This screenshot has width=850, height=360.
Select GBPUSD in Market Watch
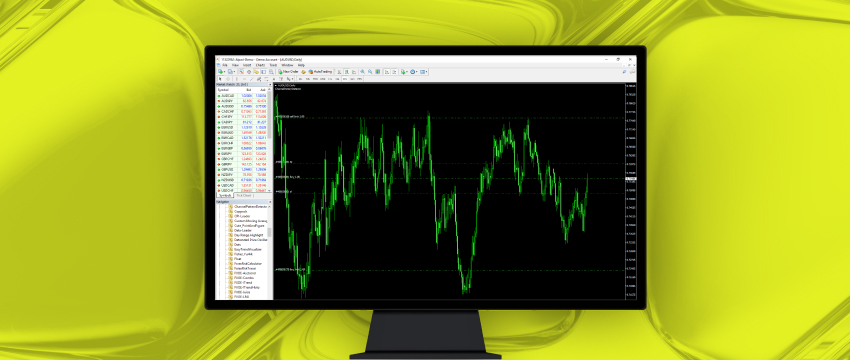pyautogui.click(x=244, y=170)
